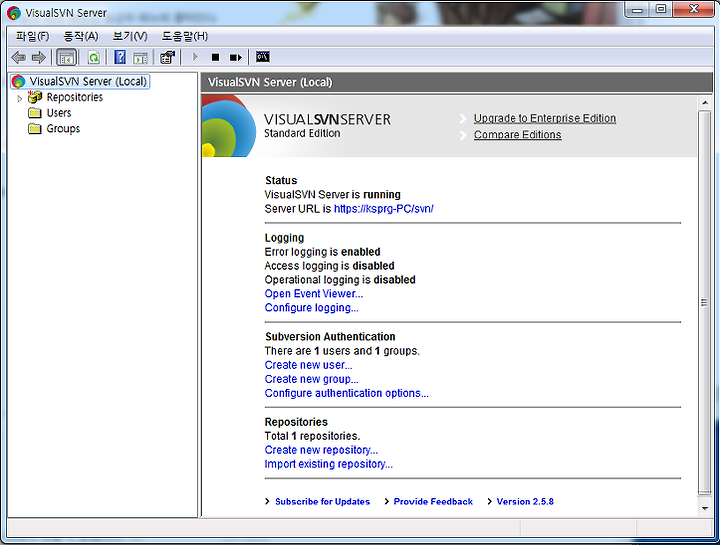Screen dimensions: 720x545
Task: Select VisualSVN Server (Local) tree root
Action: 80,82
